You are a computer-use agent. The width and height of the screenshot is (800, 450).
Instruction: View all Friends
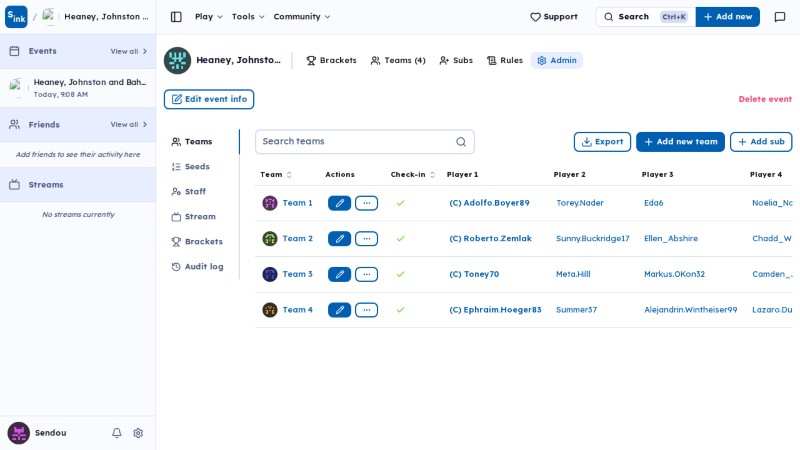(x=129, y=124)
